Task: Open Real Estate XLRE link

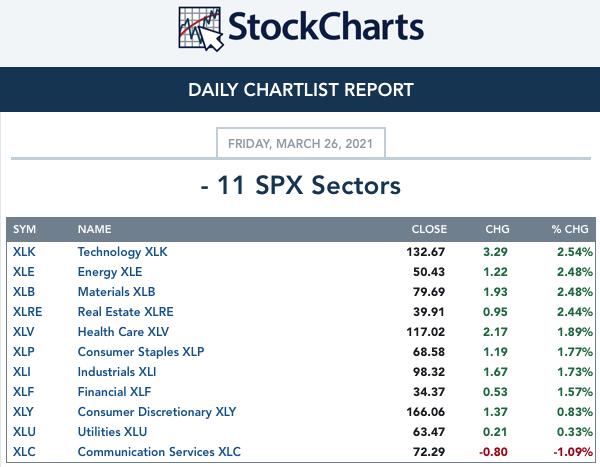Action: click(126, 312)
